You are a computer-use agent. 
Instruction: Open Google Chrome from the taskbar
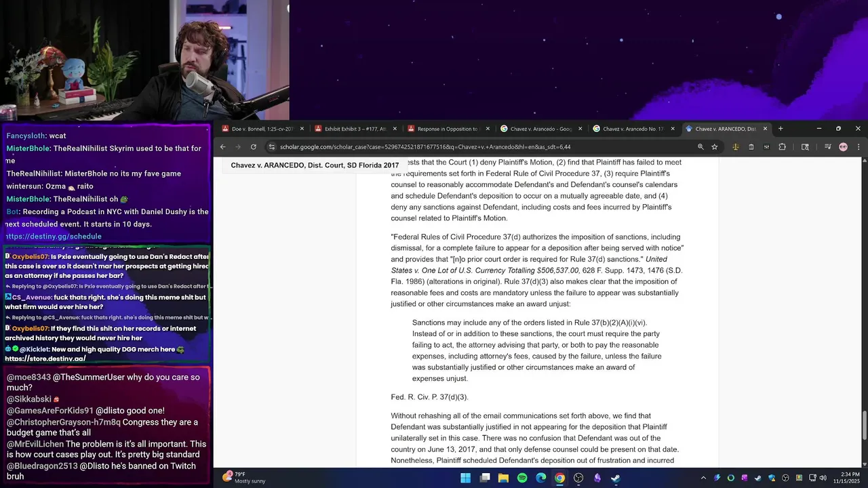coord(559,478)
